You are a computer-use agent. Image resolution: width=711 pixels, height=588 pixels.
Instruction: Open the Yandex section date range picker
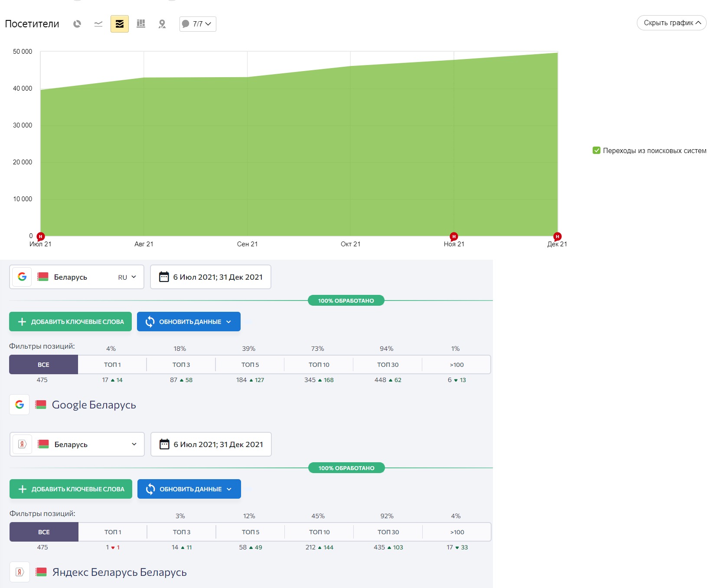click(211, 444)
